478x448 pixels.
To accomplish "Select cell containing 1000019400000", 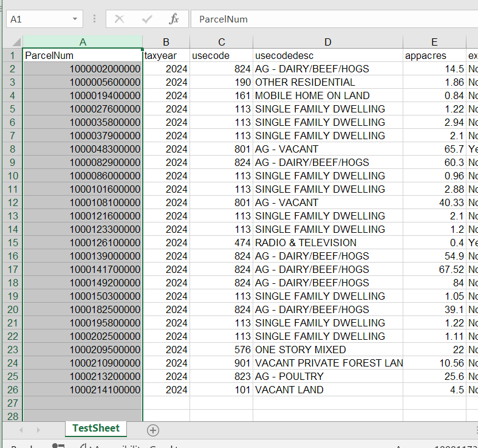I will pos(83,96).
